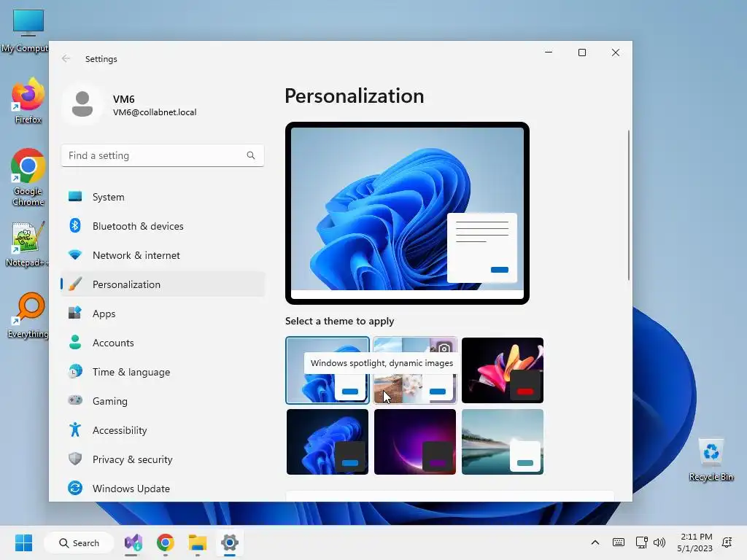
Task: Click the Settings window vertical scrollbar
Action: 629,205
